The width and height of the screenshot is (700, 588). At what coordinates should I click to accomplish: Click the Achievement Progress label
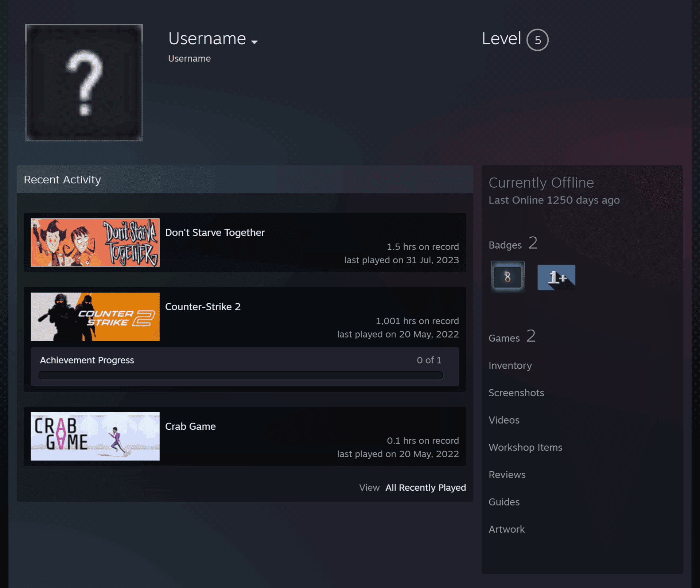coord(87,360)
